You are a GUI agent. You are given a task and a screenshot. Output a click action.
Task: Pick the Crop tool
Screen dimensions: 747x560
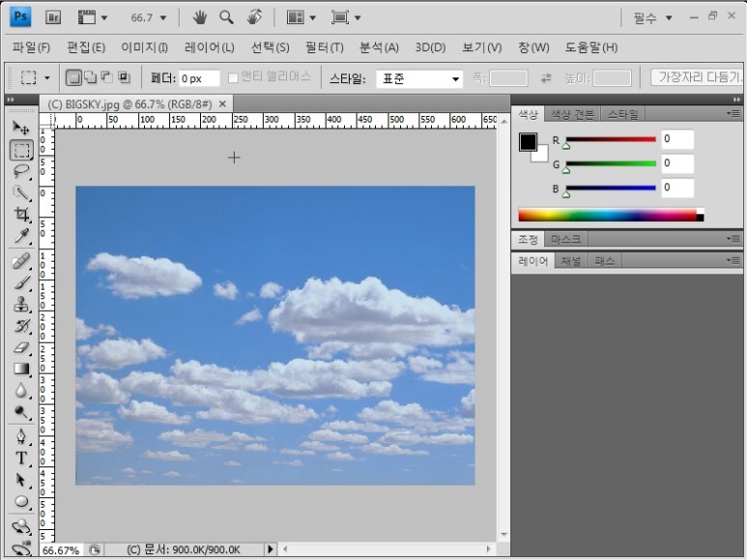(x=20, y=214)
